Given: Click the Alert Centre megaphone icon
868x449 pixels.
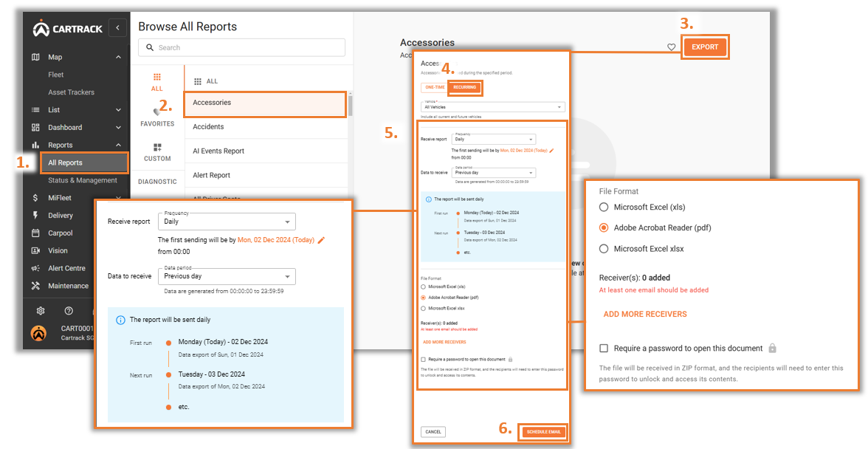Looking at the screenshot, I should (x=35, y=268).
